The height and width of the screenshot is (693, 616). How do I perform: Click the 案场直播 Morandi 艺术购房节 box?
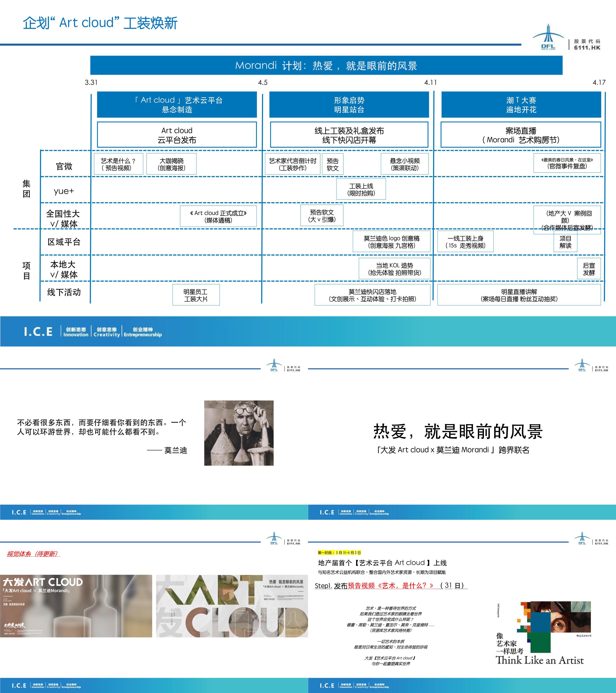pos(521,135)
